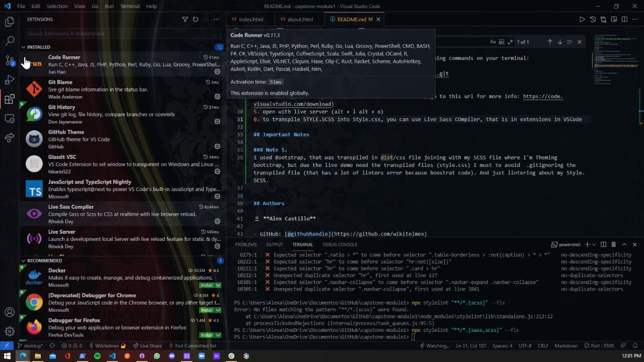Open Remote Explorer in activity bar

coord(10,119)
